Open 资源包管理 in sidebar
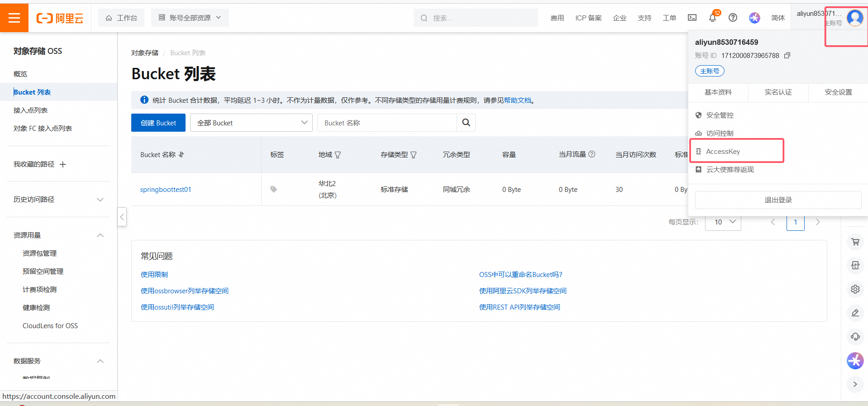868x406 pixels. tap(39, 253)
